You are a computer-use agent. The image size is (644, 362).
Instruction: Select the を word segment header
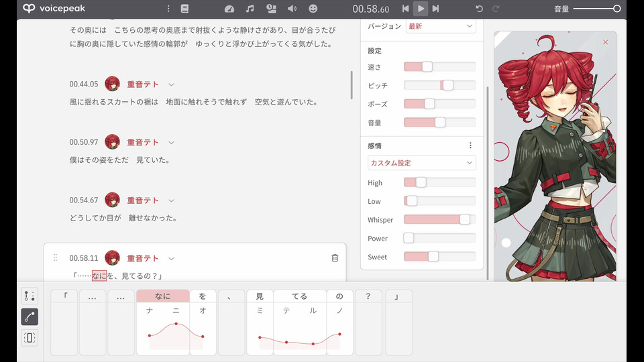click(203, 296)
